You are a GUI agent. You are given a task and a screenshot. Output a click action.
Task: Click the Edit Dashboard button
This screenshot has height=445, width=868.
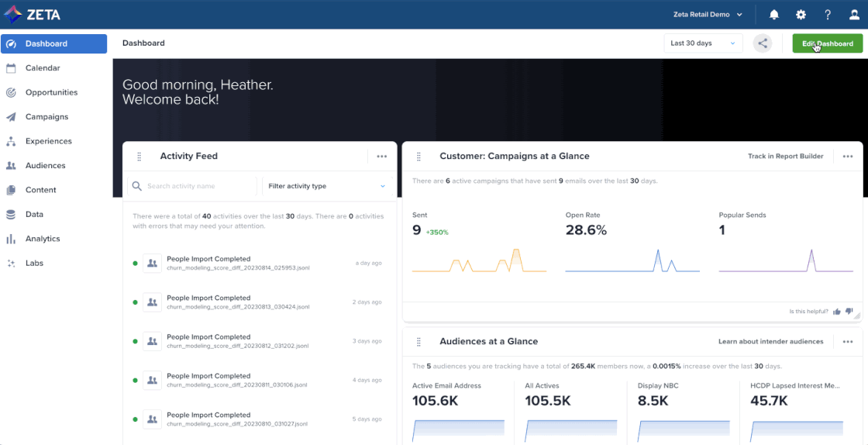click(827, 43)
